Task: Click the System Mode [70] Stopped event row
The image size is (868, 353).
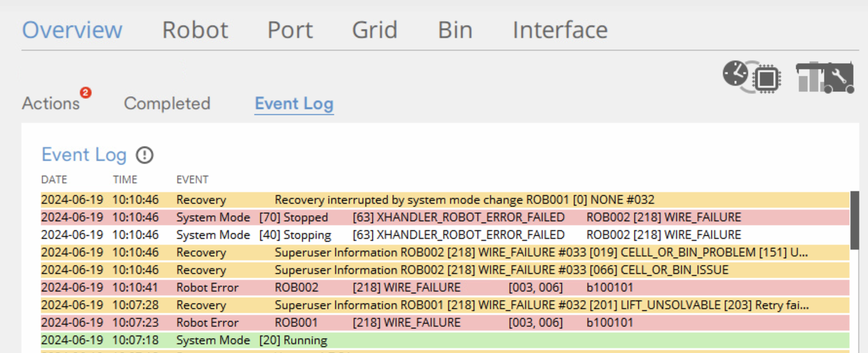Action: (x=438, y=217)
